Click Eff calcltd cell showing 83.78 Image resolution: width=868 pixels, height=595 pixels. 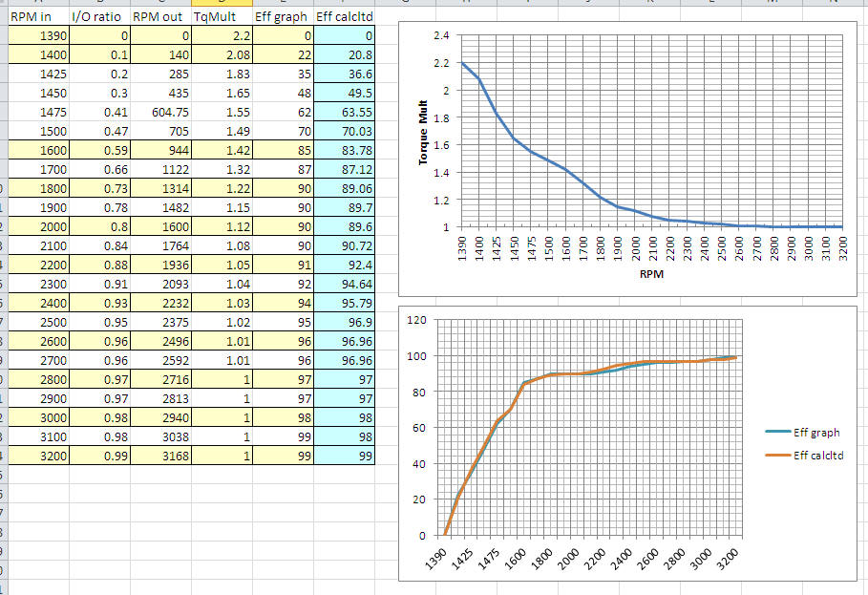tap(345, 151)
